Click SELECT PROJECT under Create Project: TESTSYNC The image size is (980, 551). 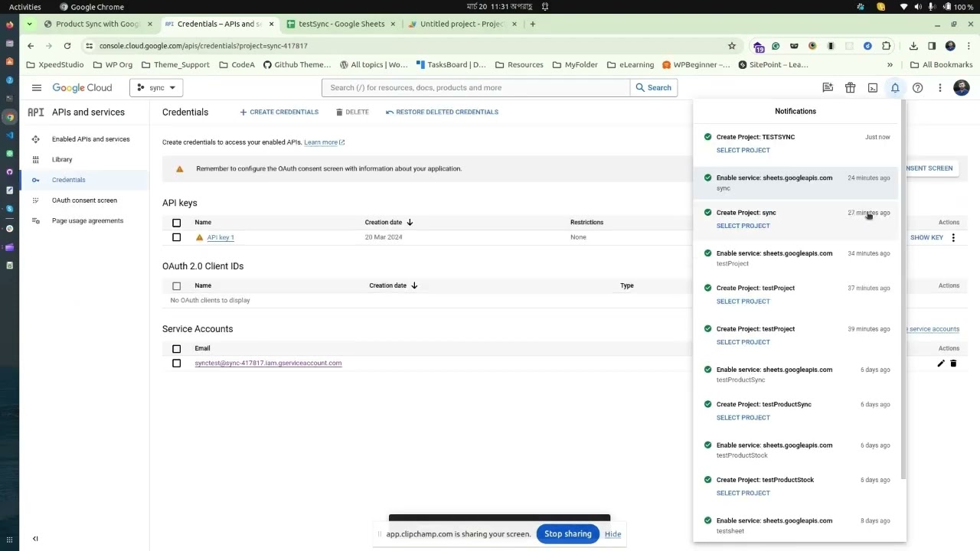coord(743,151)
